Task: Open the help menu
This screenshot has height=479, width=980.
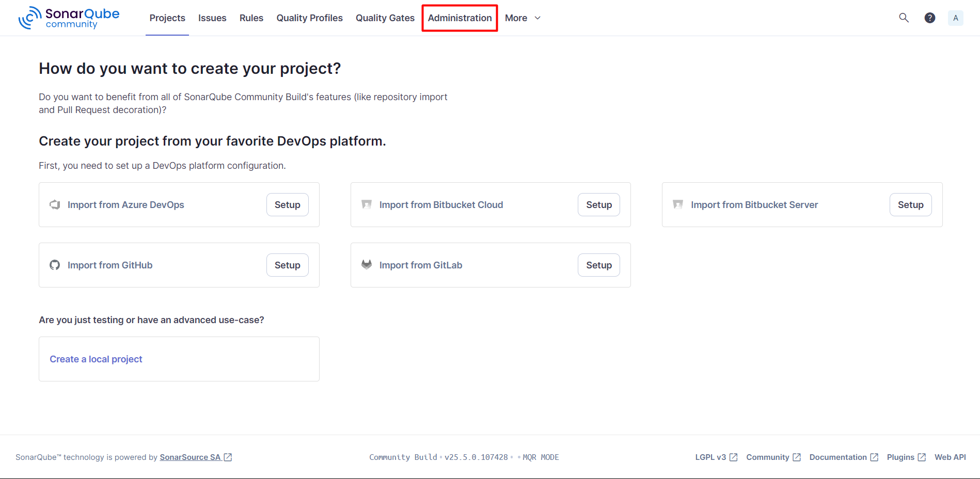Action: [x=930, y=18]
